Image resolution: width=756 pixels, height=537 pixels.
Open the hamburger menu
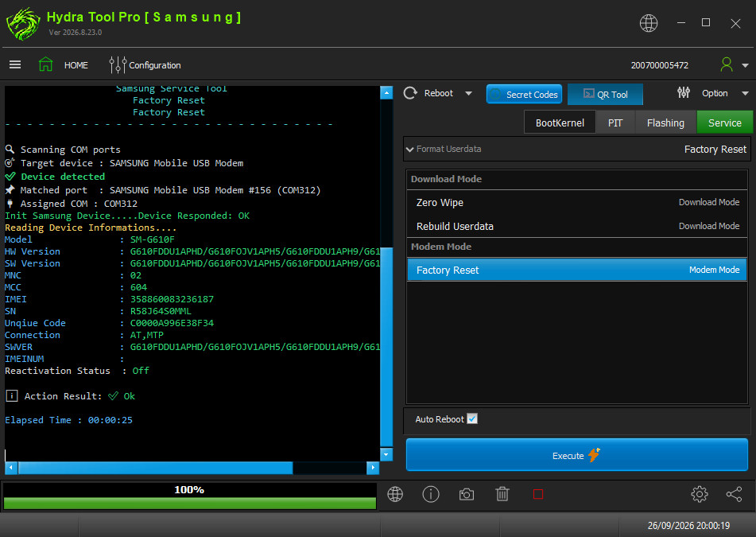pyautogui.click(x=15, y=64)
